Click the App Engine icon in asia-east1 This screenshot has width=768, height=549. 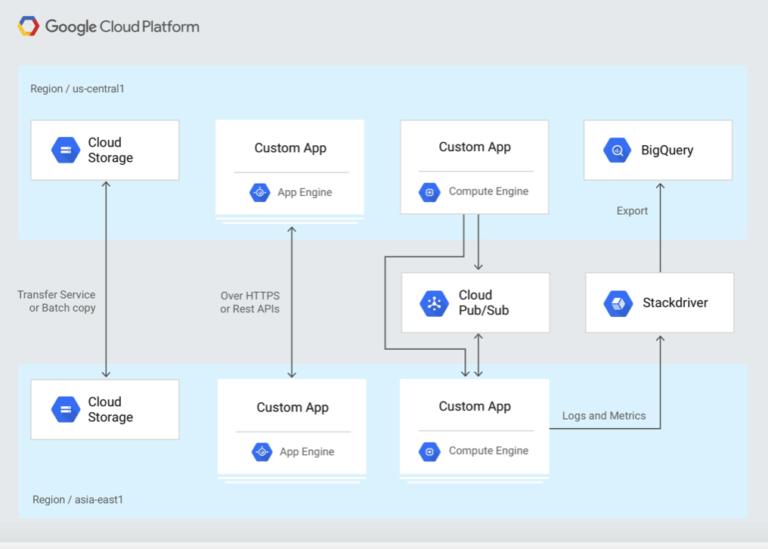click(x=262, y=452)
